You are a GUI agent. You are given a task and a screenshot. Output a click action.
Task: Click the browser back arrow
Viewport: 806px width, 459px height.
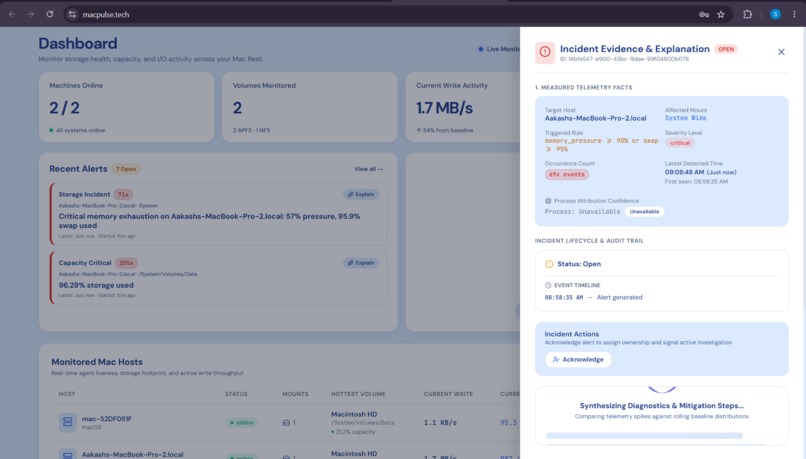pyautogui.click(x=12, y=14)
